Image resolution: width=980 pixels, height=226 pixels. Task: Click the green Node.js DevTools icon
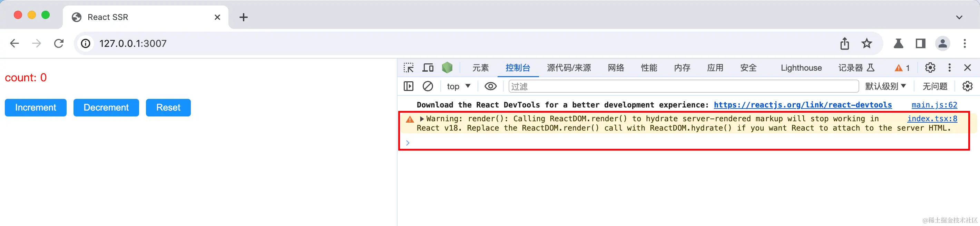[448, 68]
